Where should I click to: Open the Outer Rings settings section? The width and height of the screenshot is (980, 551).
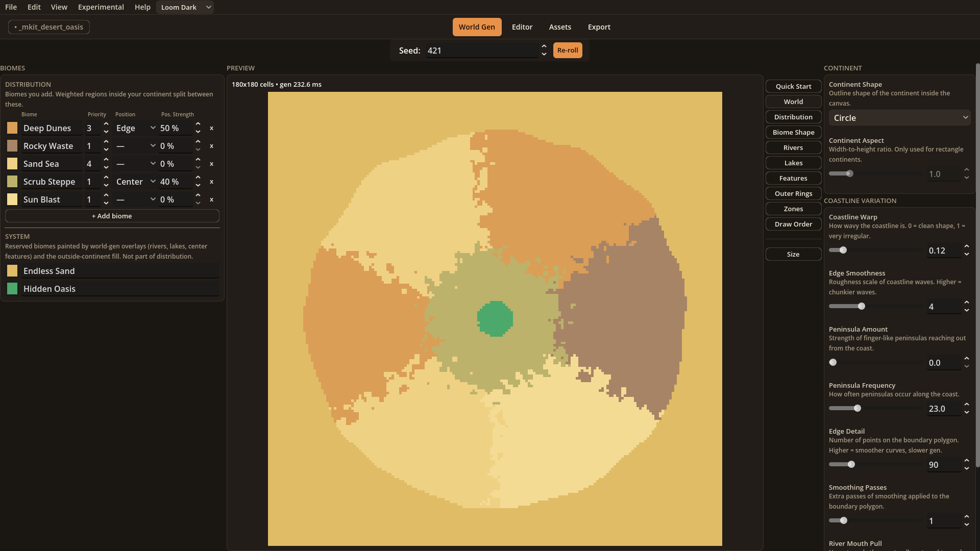tap(793, 193)
